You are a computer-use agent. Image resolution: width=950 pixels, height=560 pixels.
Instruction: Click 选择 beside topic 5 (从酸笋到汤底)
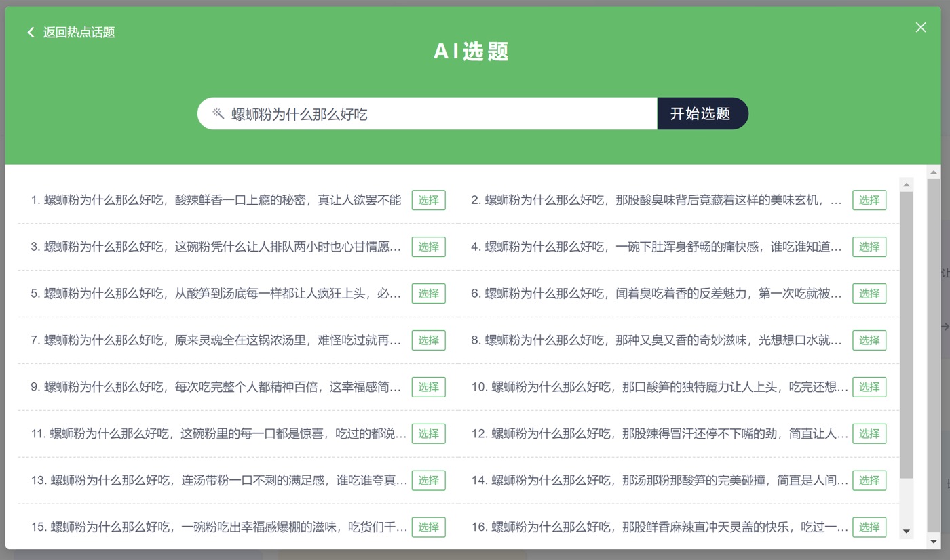click(428, 294)
